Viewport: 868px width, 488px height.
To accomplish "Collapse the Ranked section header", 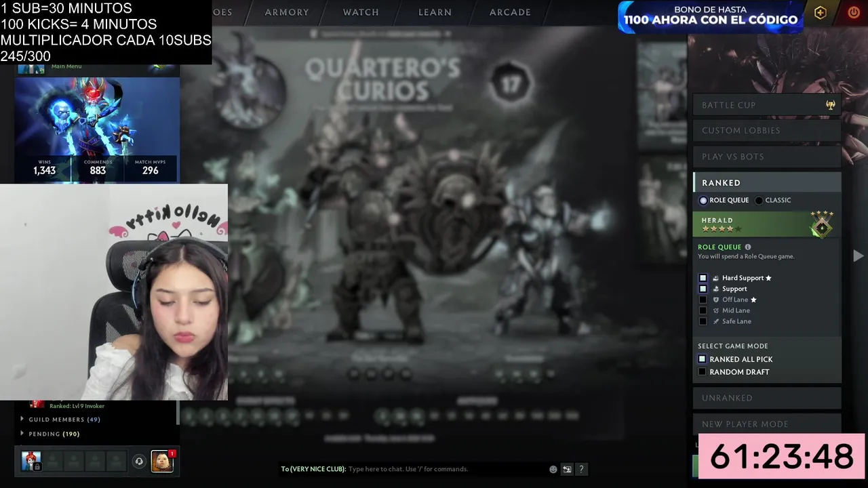I will (767, 183).
